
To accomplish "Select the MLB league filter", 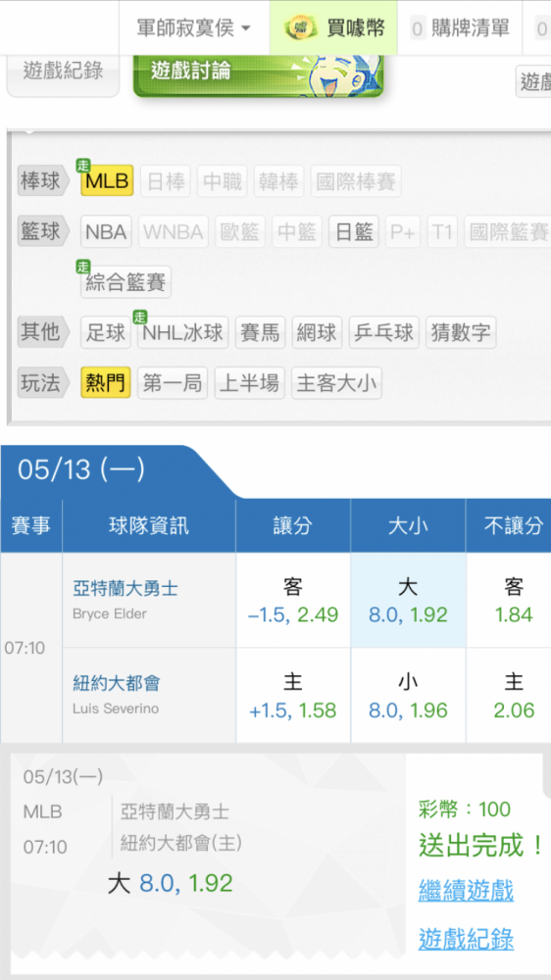I will coord(107,180).
